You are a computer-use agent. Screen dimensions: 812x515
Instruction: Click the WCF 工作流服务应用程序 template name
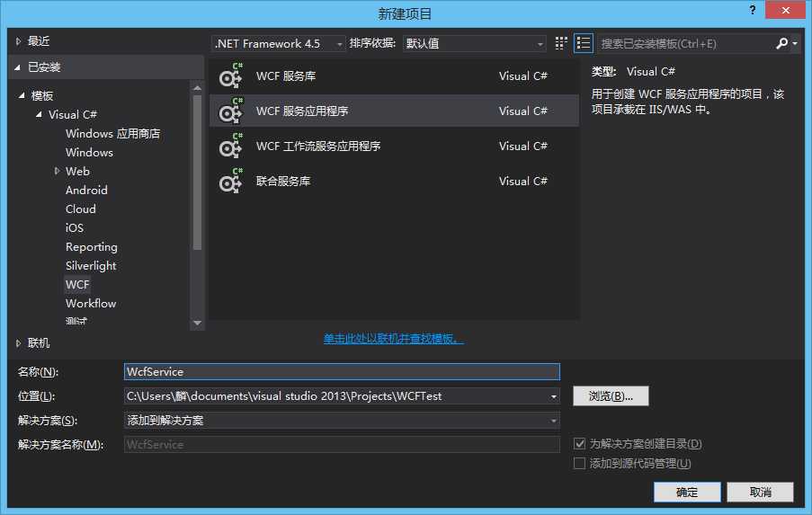pyautogui.click(x=318, y=147)
